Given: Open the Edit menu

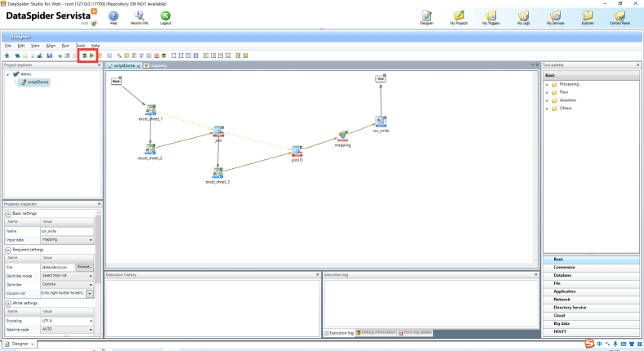Looking at the screenshot, I should [x=21, y=46].
